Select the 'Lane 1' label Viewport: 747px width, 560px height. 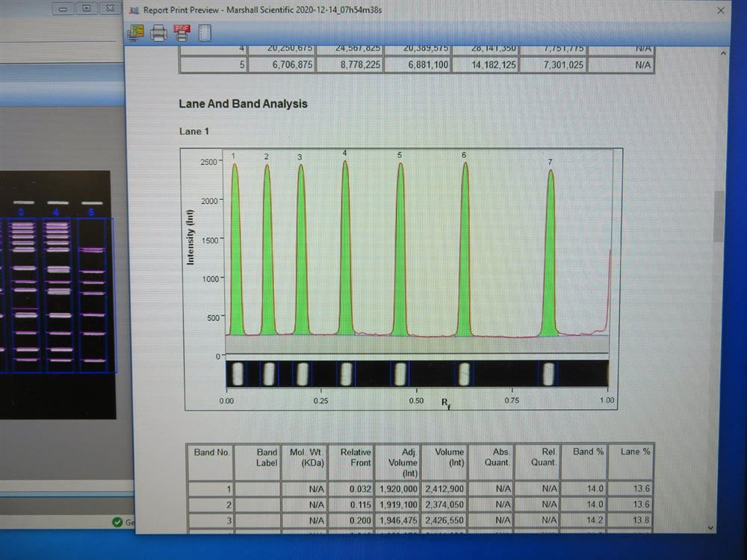click(x=194, y=131)
